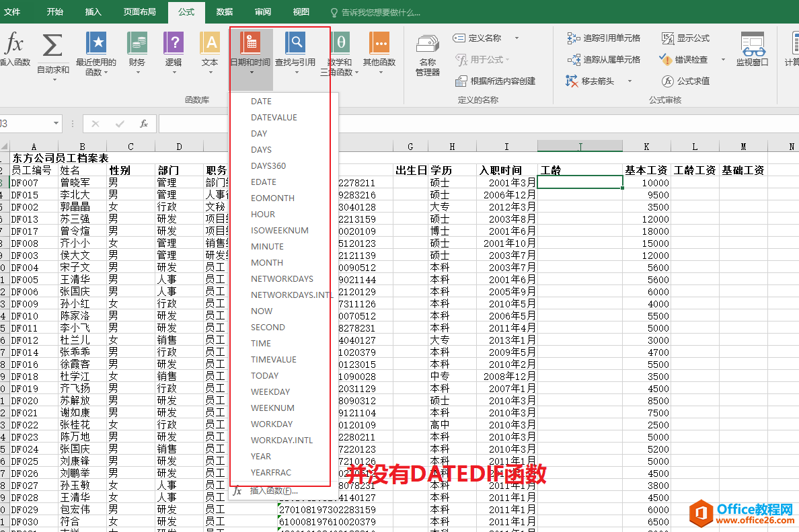
Task: Select column K header
Action: pyautogui.click(x=646, y=146)
